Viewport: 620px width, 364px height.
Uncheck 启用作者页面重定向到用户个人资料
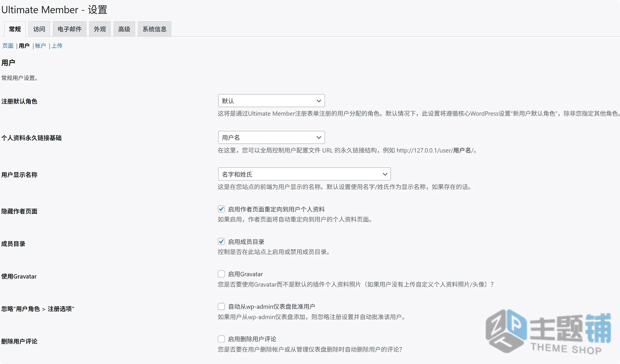pyautogui.click(x=221, y=209)
